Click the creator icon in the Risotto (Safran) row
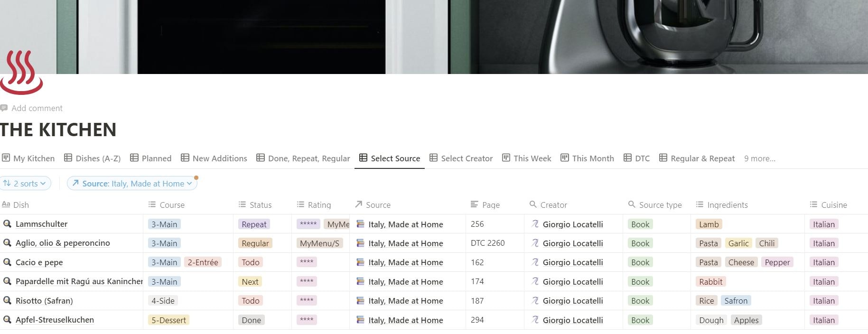868x334 pixels. 535,300
